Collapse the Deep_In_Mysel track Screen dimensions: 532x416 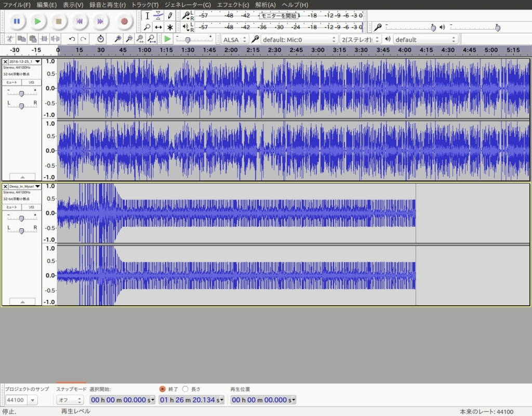[x=22, y=302]
